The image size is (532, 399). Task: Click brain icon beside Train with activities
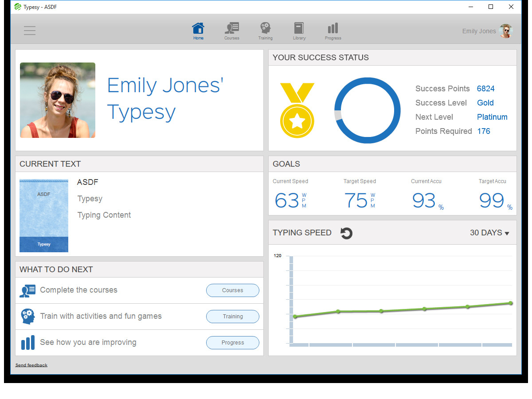pyautogui.click(x=27, y=317)
